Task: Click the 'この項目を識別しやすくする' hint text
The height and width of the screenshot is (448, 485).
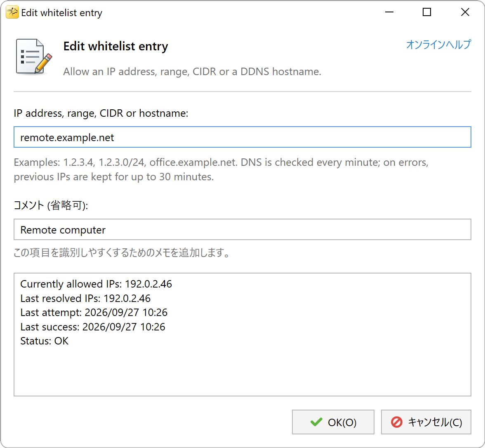Action: 122,252
